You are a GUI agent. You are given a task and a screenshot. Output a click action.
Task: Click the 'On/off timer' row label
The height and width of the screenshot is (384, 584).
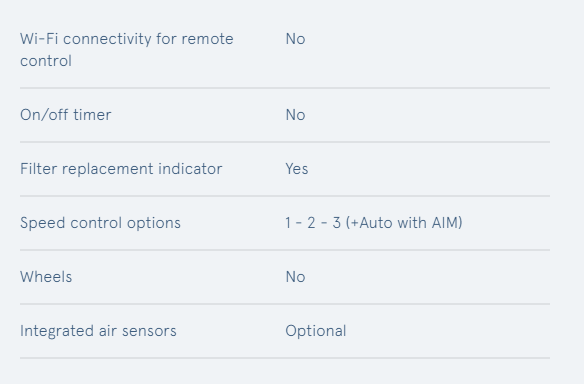click(66, 115)
